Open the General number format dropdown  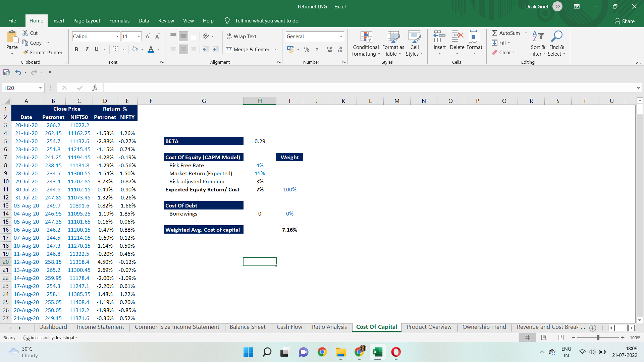click(341, 36)
